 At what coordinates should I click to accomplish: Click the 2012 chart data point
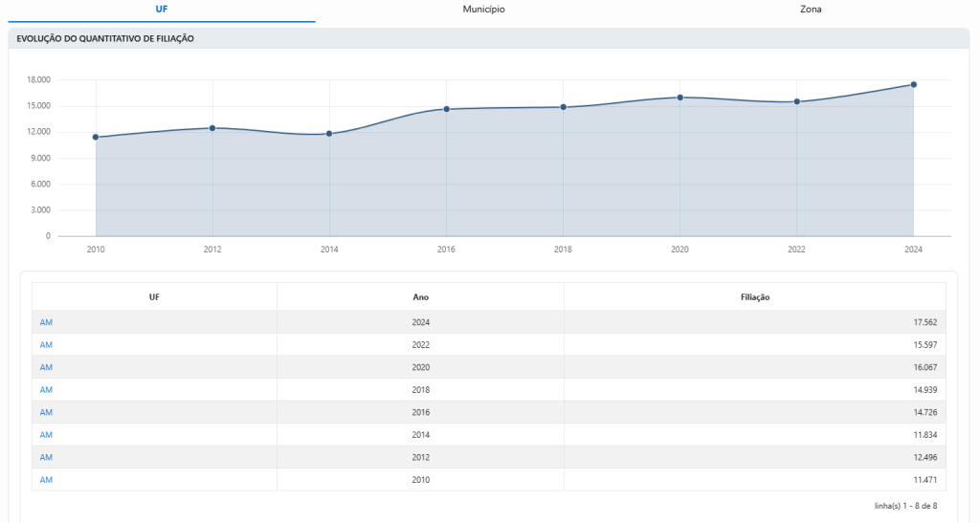point(212,128)
